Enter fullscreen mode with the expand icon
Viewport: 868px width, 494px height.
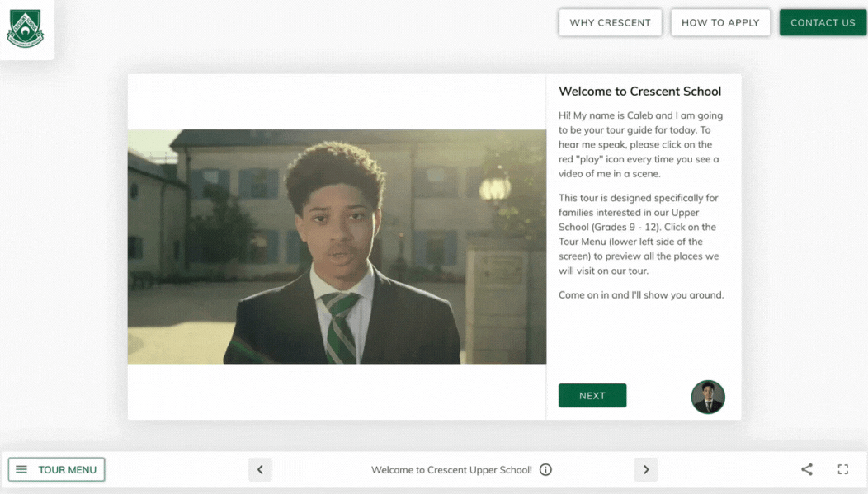pyautogui.click(x=843, y=469)
